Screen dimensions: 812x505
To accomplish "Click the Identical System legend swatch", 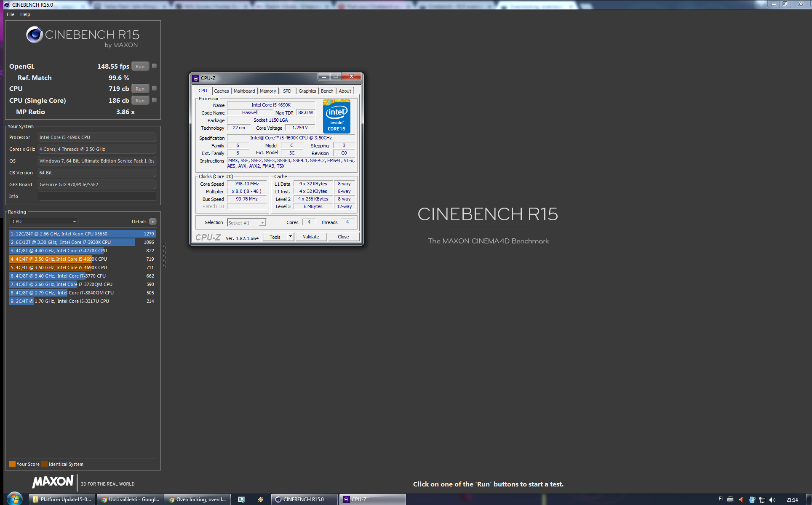I will point(44,464).
